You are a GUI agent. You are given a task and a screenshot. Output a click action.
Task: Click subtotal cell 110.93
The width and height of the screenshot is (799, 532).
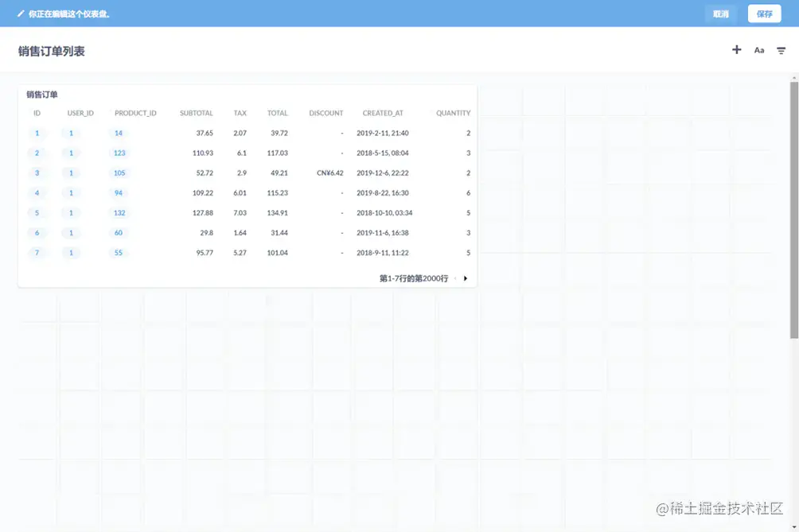click(203, 153)
